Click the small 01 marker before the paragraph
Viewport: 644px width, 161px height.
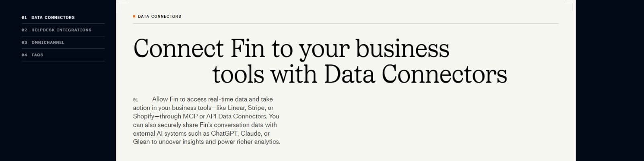pyautogui.click(x=136, y=100)
